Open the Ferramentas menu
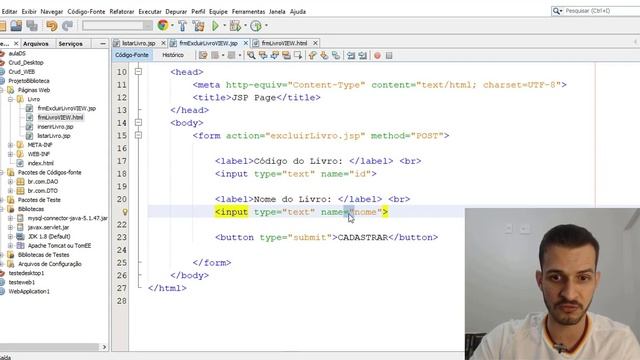 248,11
